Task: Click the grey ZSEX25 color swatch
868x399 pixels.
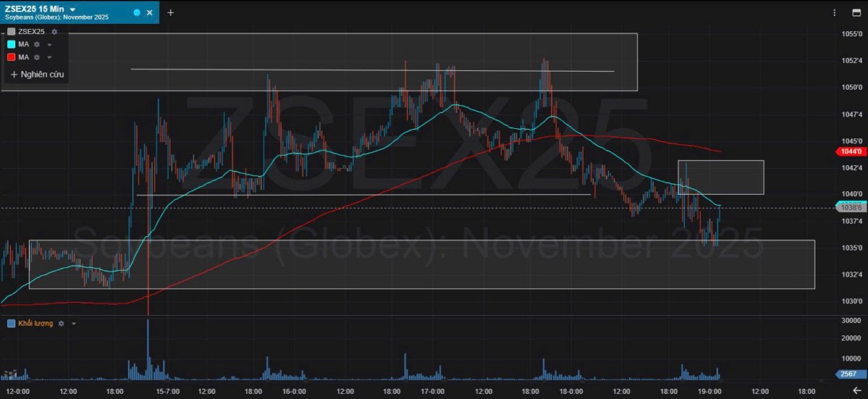Action: 11,32
